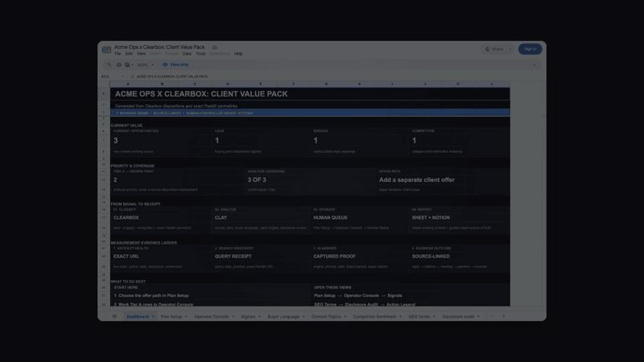The height and width of the screenshot is (362, 644).
Task: Switch to the Competitor Sentiment sheet tab
Action: pos(374,316)
